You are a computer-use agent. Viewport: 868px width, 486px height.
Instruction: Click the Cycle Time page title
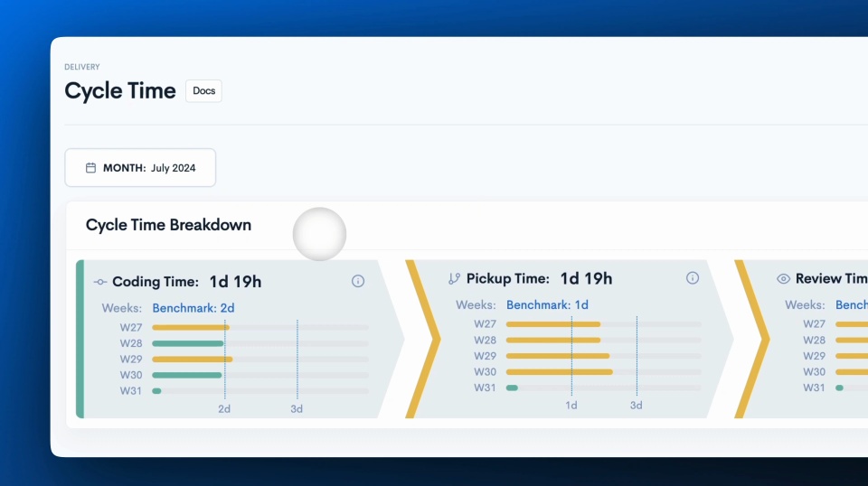120,90
